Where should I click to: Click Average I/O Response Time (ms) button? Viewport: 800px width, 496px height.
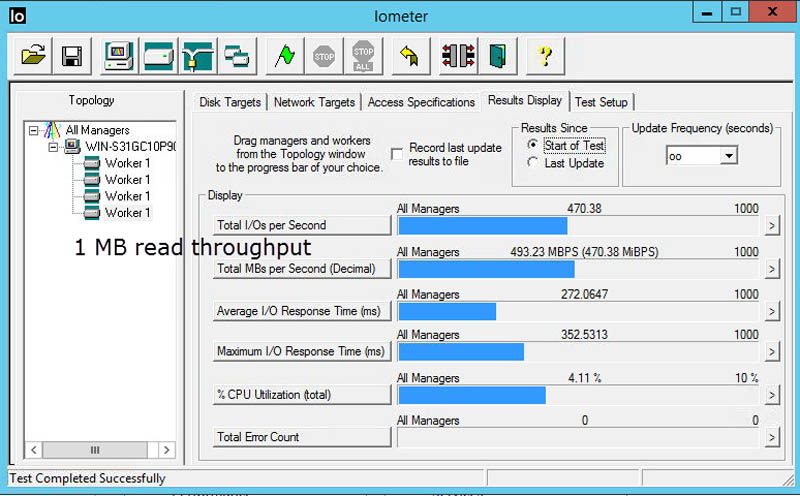pyautogui.click(x=302, y=311)
